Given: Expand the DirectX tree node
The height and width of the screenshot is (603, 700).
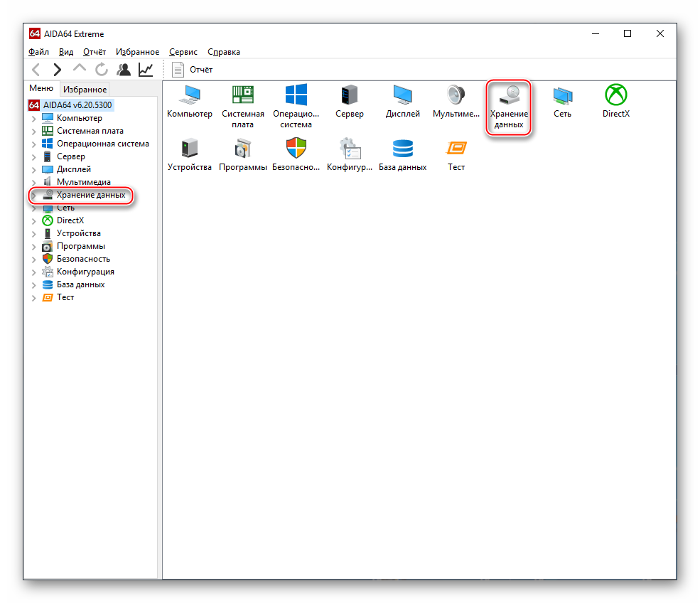Looking at the screenshot, I should [34, 221].
